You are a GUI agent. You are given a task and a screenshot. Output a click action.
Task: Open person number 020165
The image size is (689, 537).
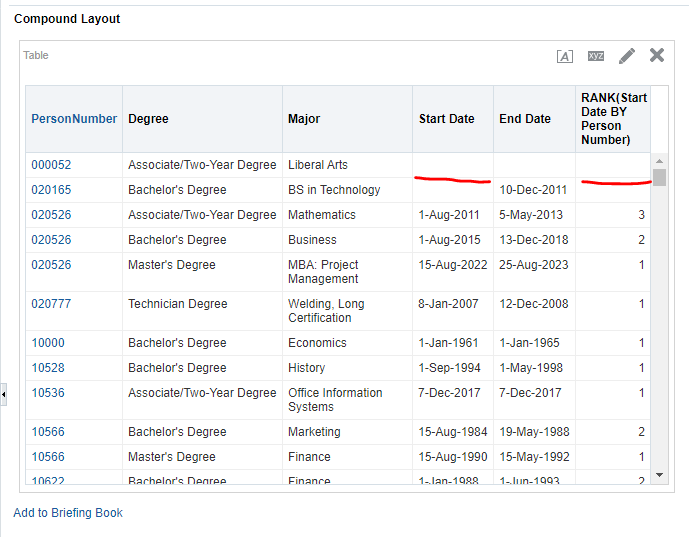51,190
